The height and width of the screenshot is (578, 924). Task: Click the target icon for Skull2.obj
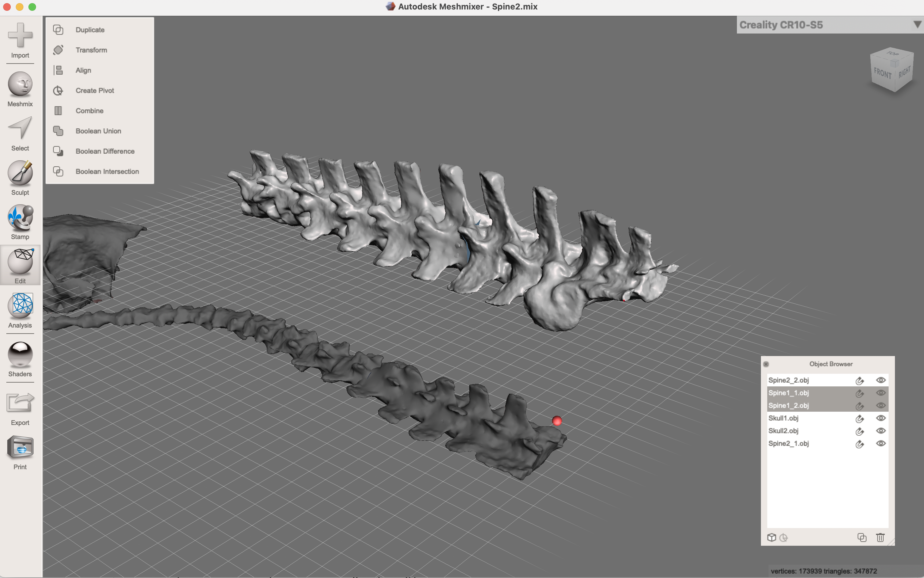click(x=860, y=431)
